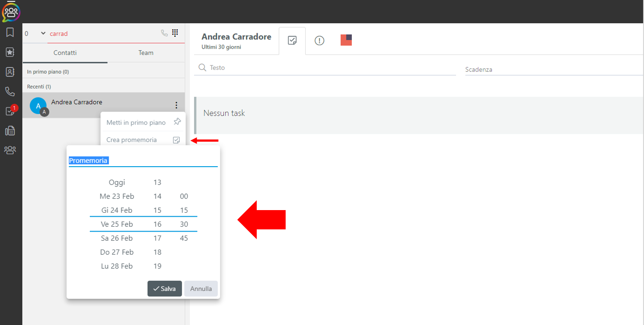Open the fax sidebar icon
The width and height of the screenshot is (644, 325).
tap(10, 131)
